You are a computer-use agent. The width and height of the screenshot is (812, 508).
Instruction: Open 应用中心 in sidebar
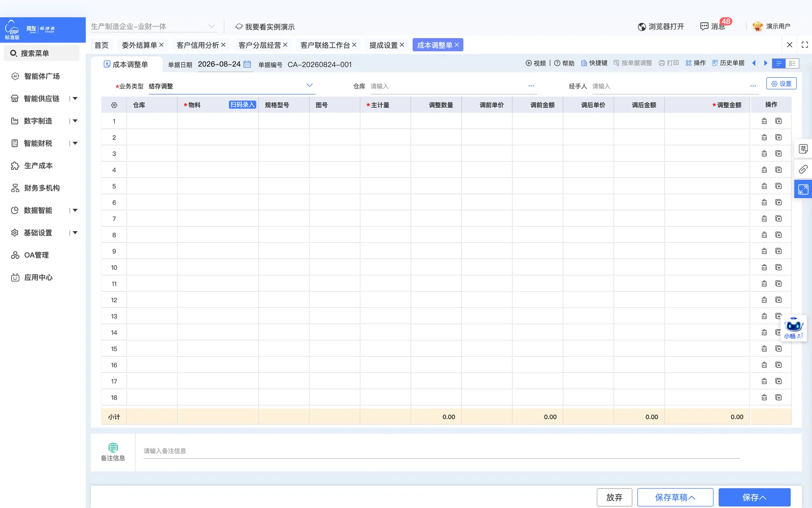click(39, 277)
